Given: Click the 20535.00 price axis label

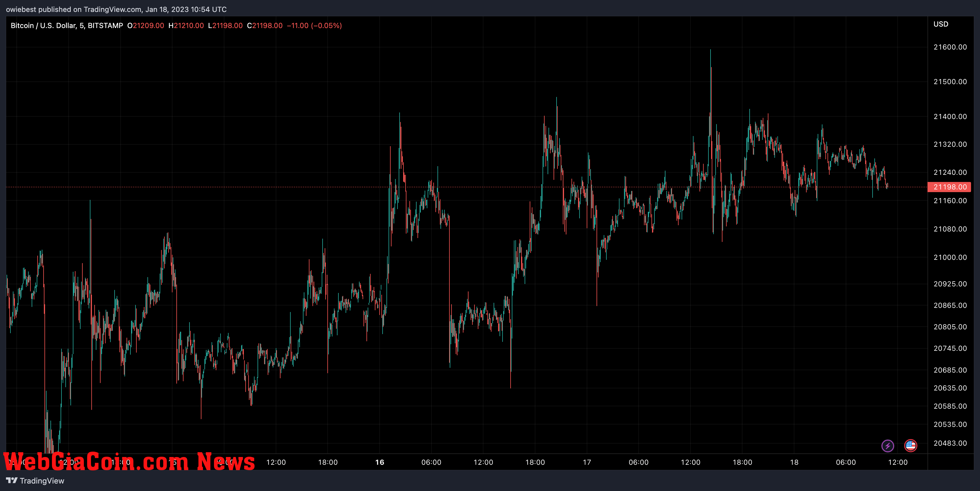Looking at the screenshot, I should point(950,424).
